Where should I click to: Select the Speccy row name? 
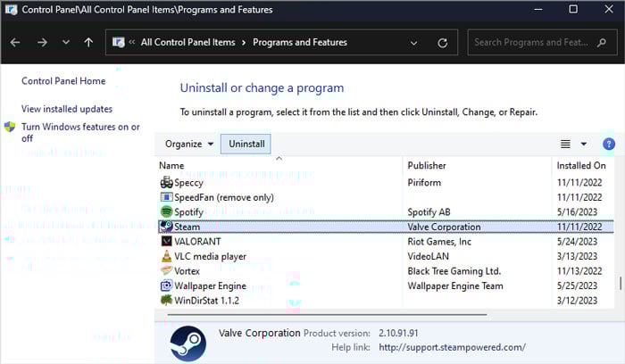[188, 183]
